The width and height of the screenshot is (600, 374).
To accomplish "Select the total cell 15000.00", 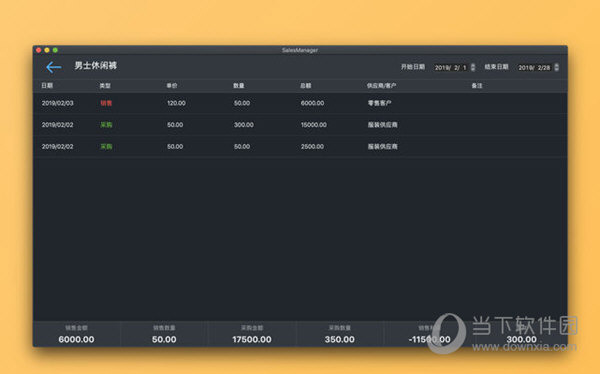I will [x=314, y=125].
